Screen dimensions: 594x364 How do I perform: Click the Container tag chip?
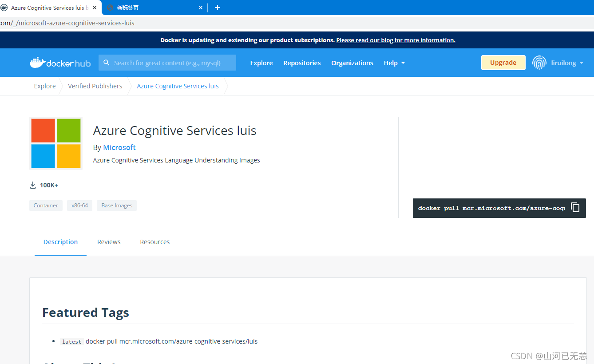click(46, 206)
